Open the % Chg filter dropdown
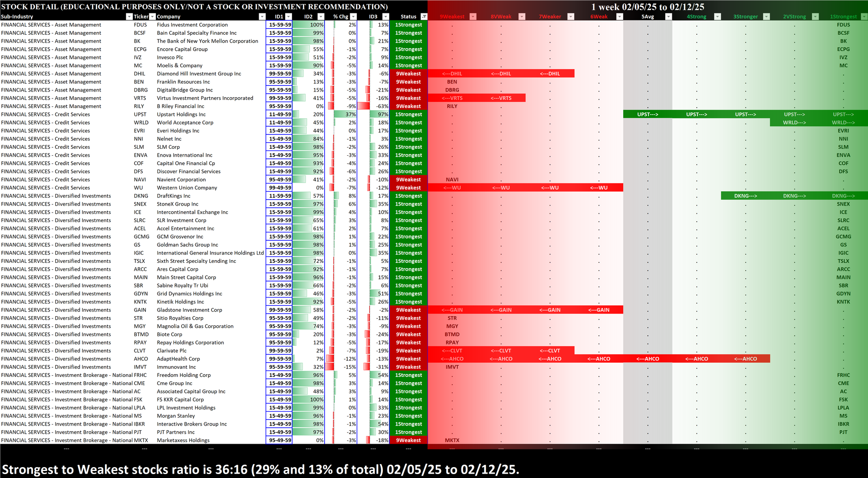This screenshot has height=478, width=868. pos(353,16)
